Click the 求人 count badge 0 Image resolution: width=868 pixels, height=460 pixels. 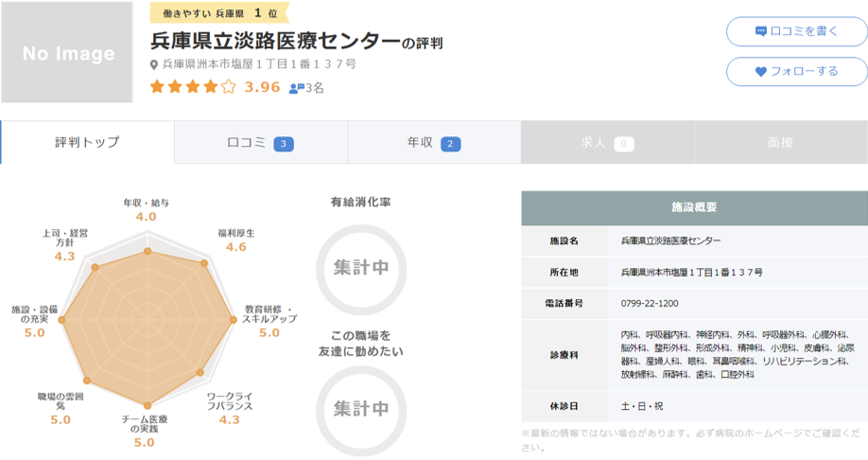624,144
